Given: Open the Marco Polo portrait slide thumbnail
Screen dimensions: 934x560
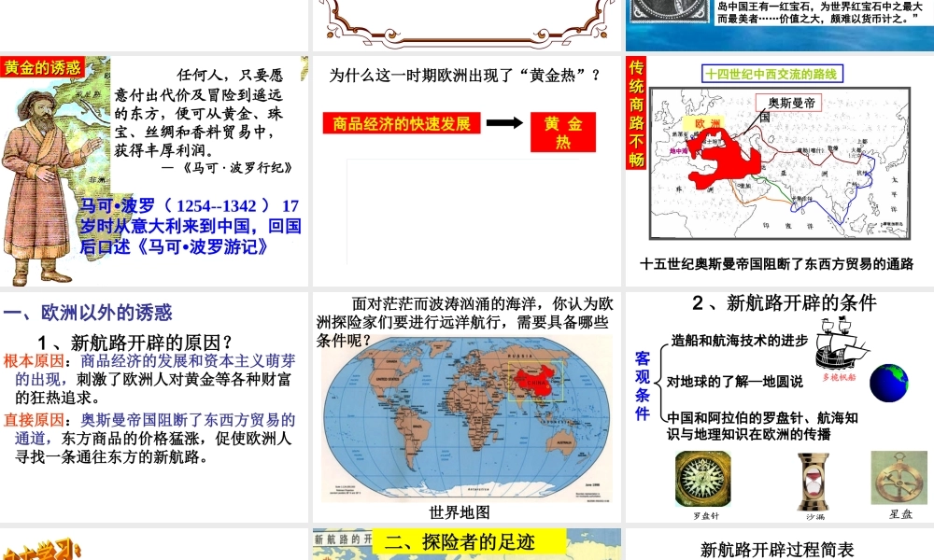Looking at the screenshot, I should (x=154, y=171).
